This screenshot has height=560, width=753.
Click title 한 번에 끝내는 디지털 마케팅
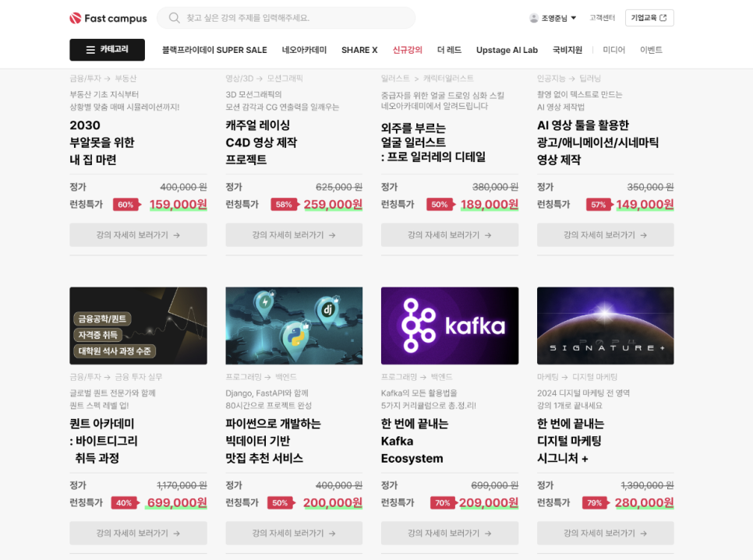pos(571,441)
